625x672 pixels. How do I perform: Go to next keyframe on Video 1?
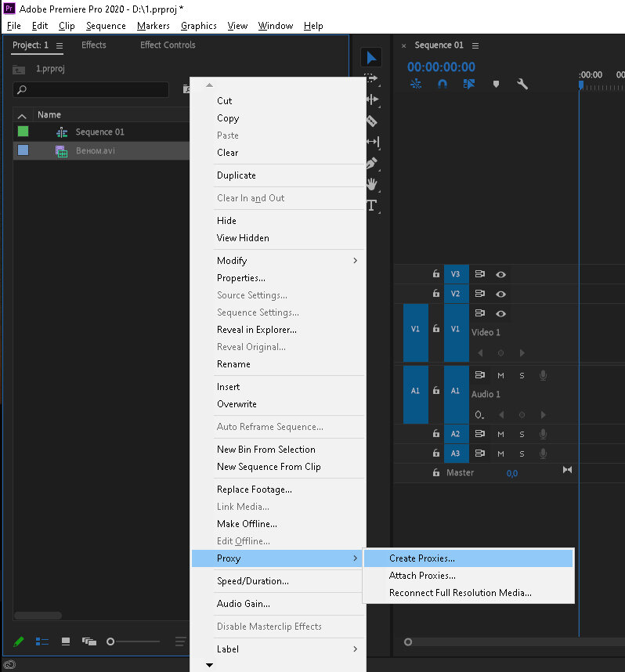[522, 353]
